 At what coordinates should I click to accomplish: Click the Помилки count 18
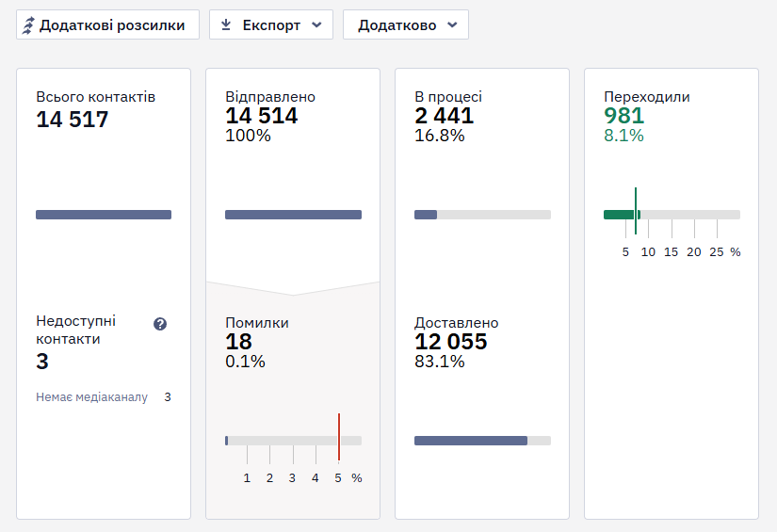[238, 342]
